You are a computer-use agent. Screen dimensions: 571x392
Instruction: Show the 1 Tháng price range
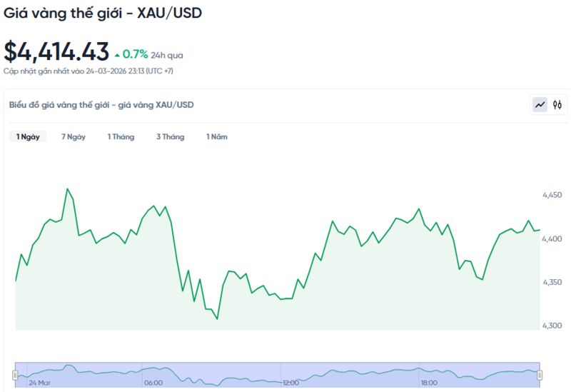[121, 136]
